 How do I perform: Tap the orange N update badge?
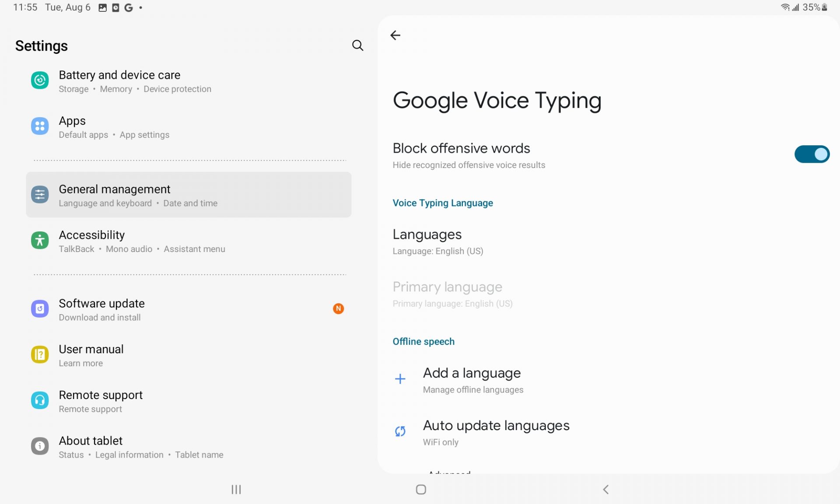(338, 309)
